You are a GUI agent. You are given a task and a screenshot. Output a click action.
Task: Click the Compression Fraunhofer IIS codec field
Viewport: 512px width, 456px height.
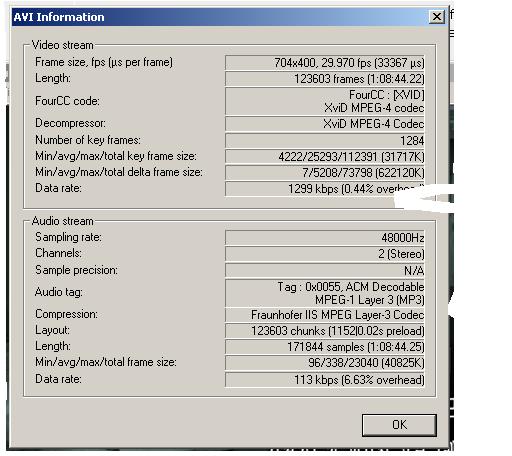[x=325, y=315]
